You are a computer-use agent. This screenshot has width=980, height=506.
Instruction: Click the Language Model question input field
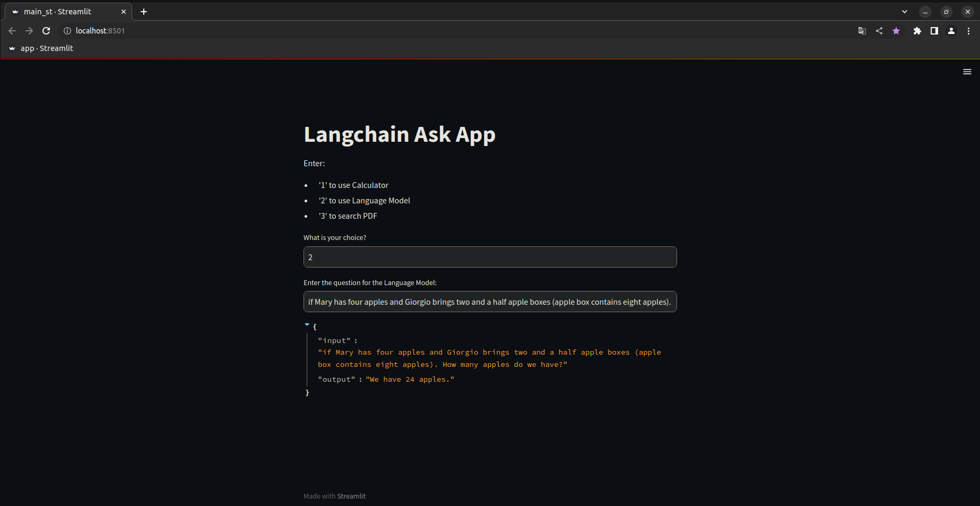pos(489,302)
